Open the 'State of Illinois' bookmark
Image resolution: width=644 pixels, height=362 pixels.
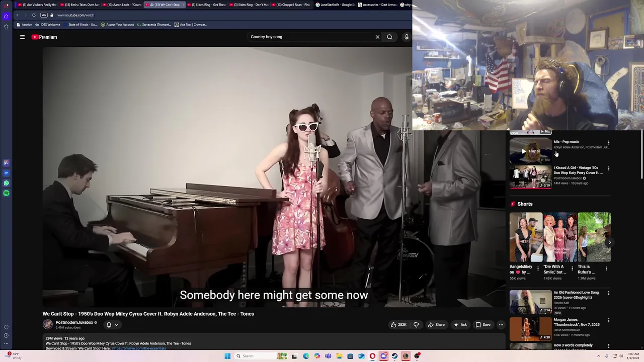(80, 25)
